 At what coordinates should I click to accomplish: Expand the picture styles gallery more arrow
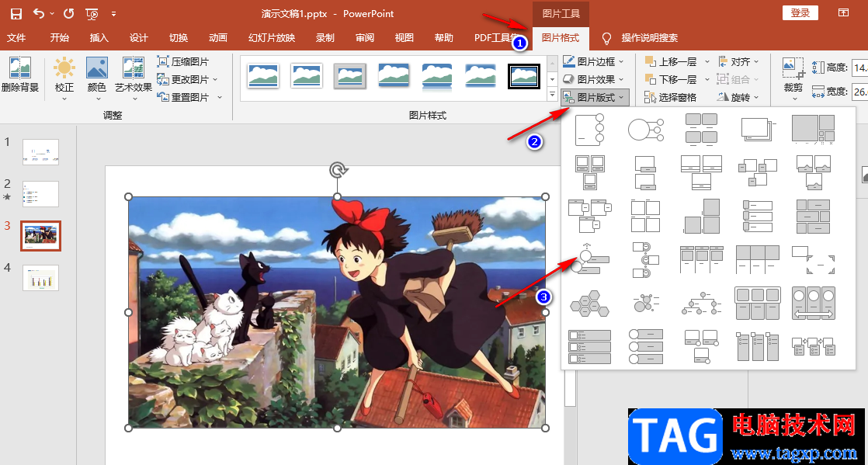[x=552, y=95]
